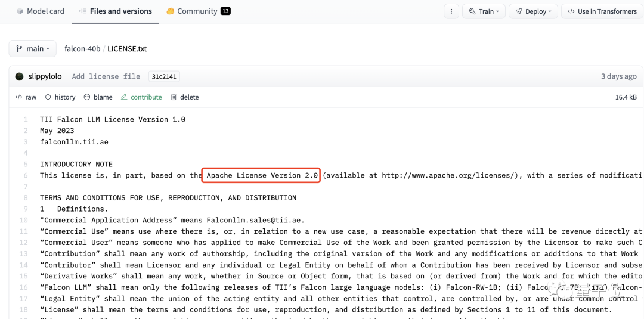Select line number 1

(x=26, y=119)
